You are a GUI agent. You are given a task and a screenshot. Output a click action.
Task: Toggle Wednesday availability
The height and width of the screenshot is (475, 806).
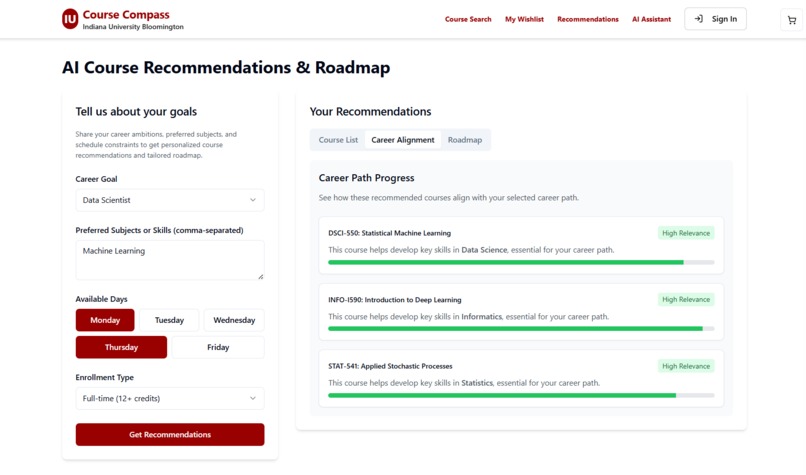234,320
